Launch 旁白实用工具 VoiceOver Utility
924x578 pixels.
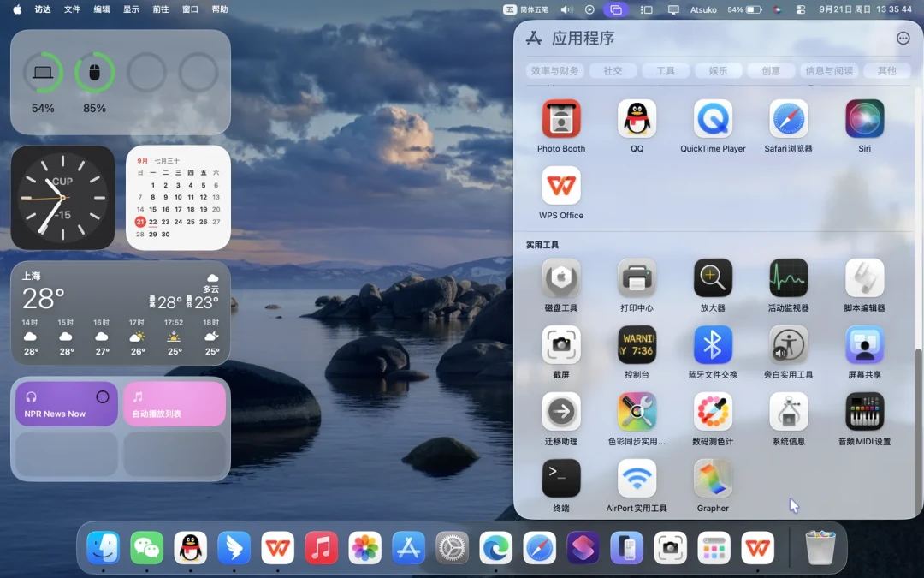pos(789,345)
